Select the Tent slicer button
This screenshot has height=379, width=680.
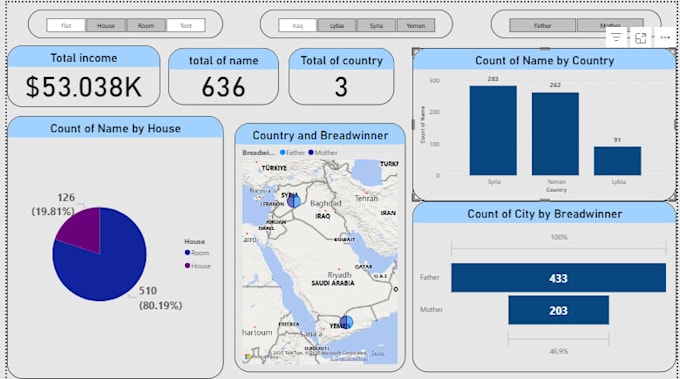[x=186, y=26]
